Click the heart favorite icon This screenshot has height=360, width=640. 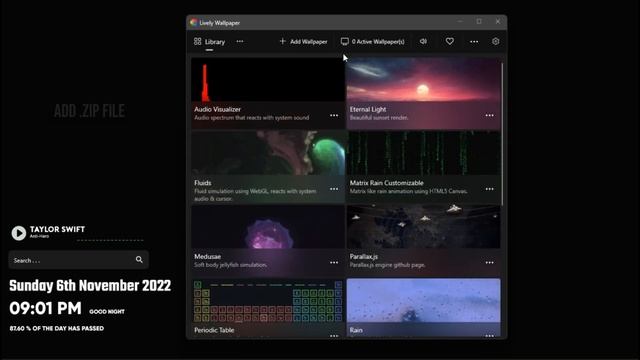(449, 41)
